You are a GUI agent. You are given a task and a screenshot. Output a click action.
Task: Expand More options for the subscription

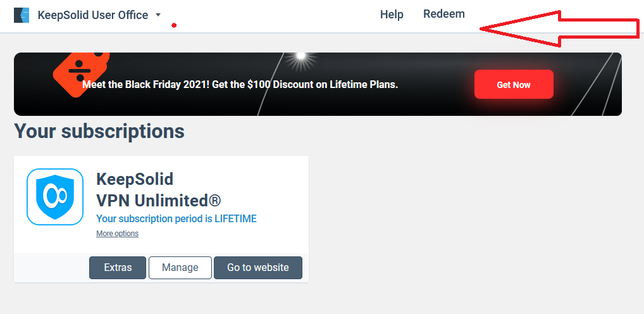pos(117,234)
